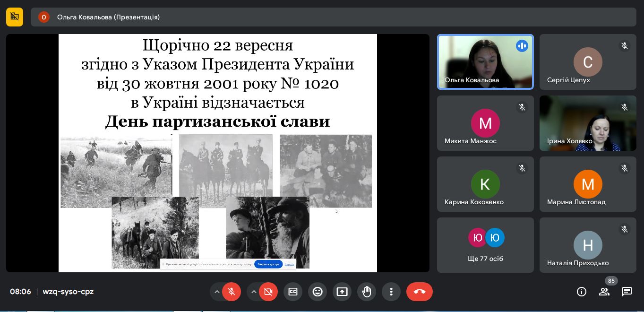
Task: Unmute the microphone
Action: click(x=232, y=292)
